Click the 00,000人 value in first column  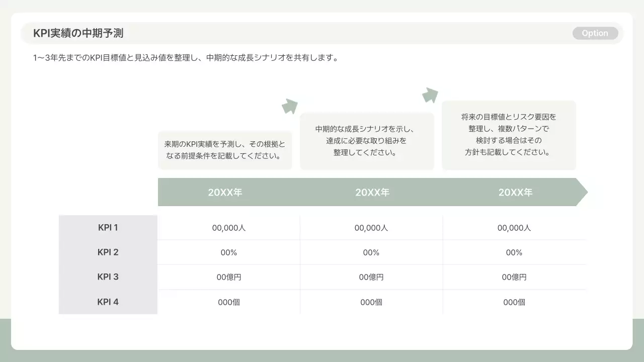pyautogui.click(x=228, y=227)
